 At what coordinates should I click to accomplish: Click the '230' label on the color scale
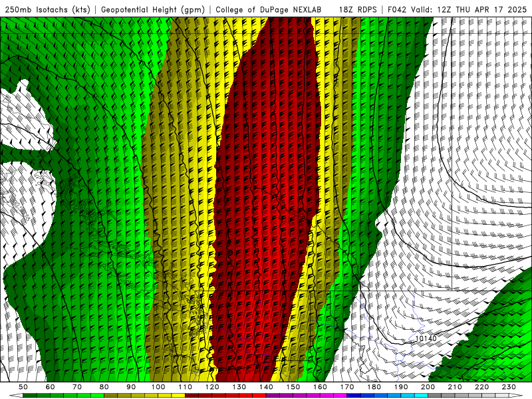tap(509, 387)
